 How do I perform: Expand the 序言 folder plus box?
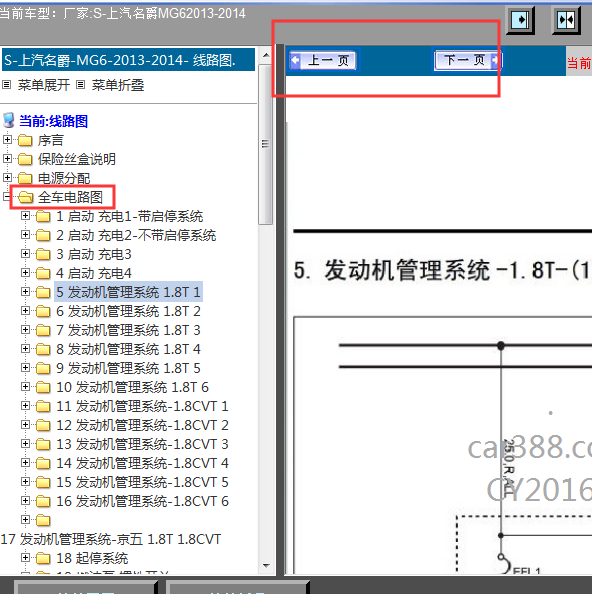click(7, 140)
